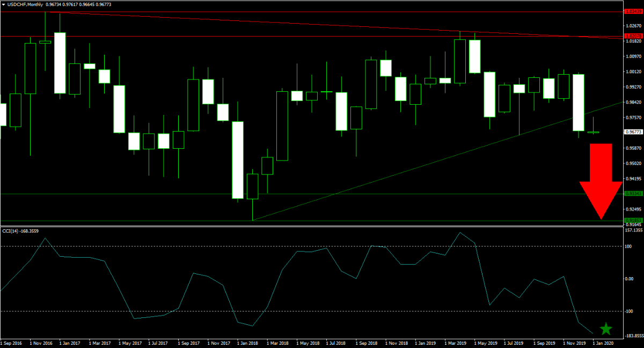This screenshot has width=644, height=348.
Task: Click the 1 Nov 2019 date label
Action: click(574, 342)
